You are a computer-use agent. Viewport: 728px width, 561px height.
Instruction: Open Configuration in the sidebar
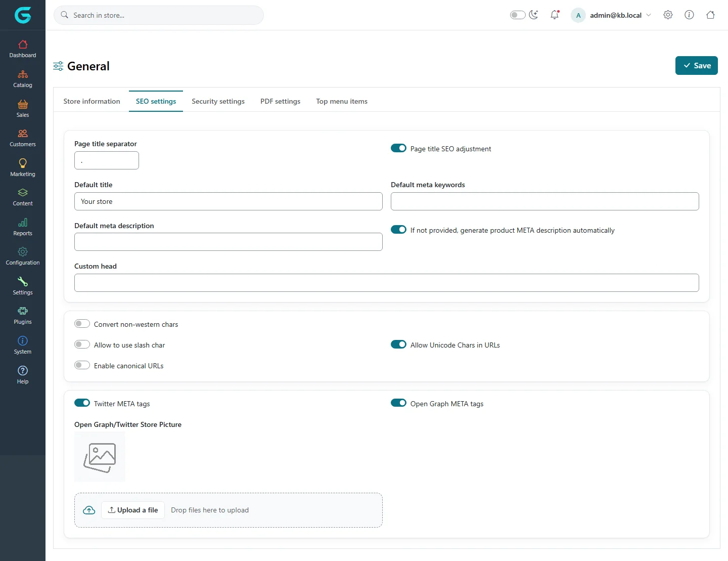(23, 256)
